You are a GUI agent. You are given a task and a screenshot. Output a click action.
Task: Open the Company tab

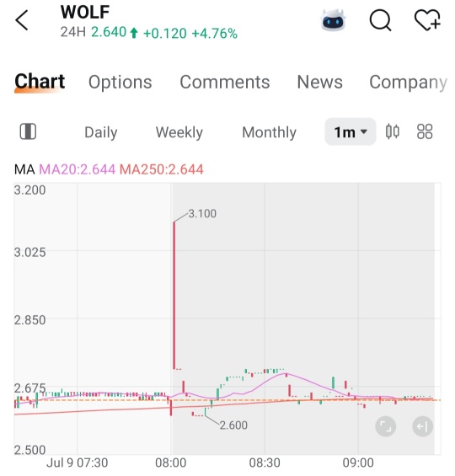[x=409, y=82]
